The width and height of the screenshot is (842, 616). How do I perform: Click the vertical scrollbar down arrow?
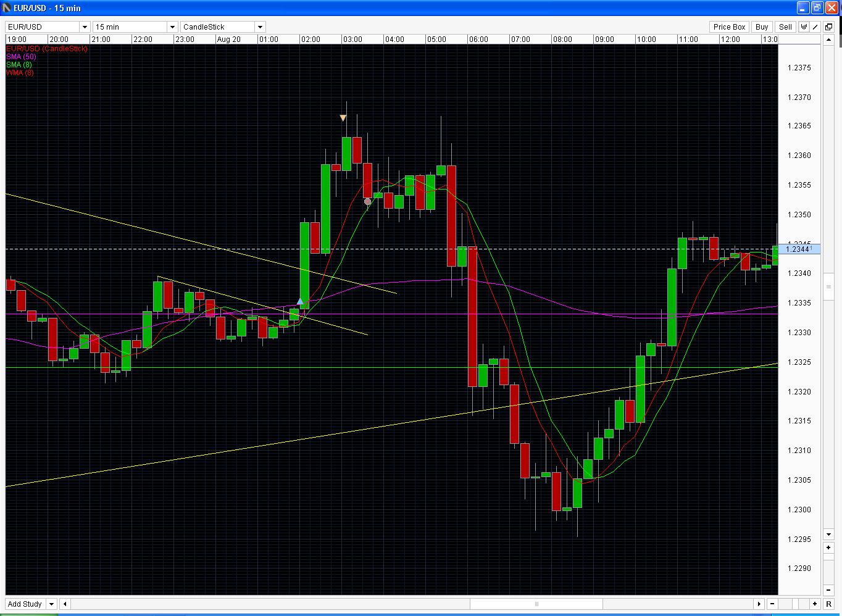(828, 535)
